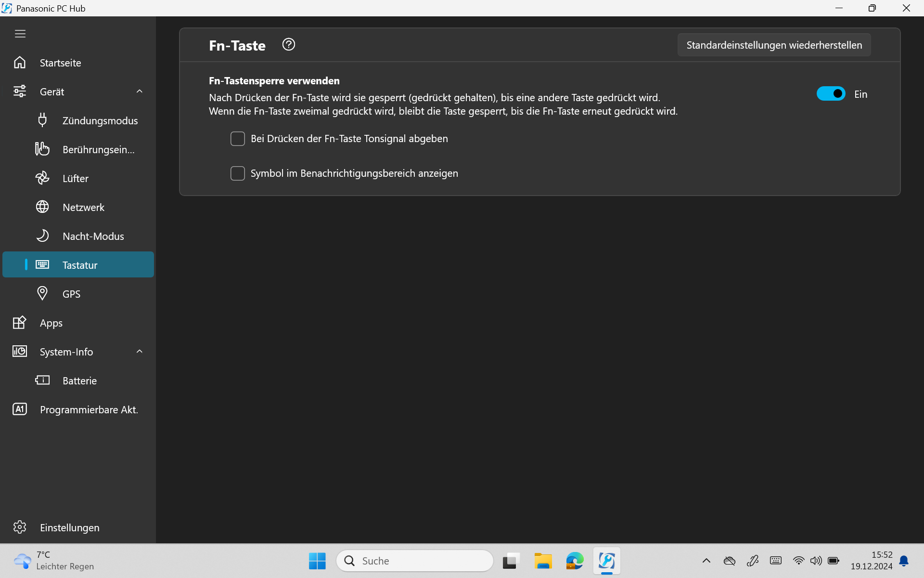This screenshot has width=924, height=578.
Task: Check Symbol im Benachrichtigungsbereich anzeigen
Action: pos(238,173)
